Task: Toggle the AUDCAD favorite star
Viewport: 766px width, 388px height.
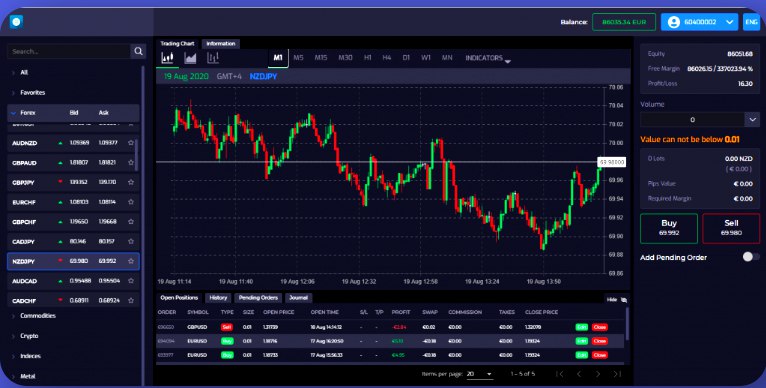Action: pos(130,280)
